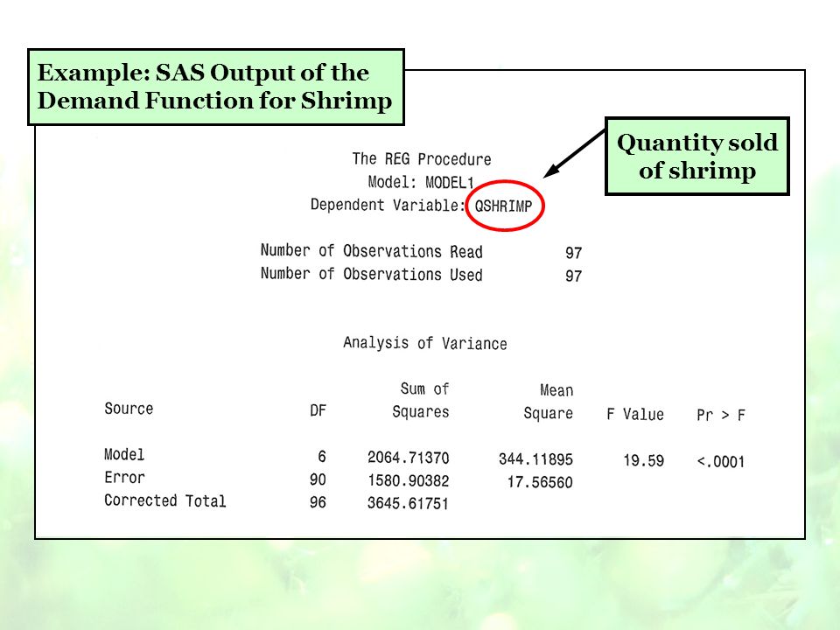Click the 'Model: MODEL1' line

pos(421,182)
